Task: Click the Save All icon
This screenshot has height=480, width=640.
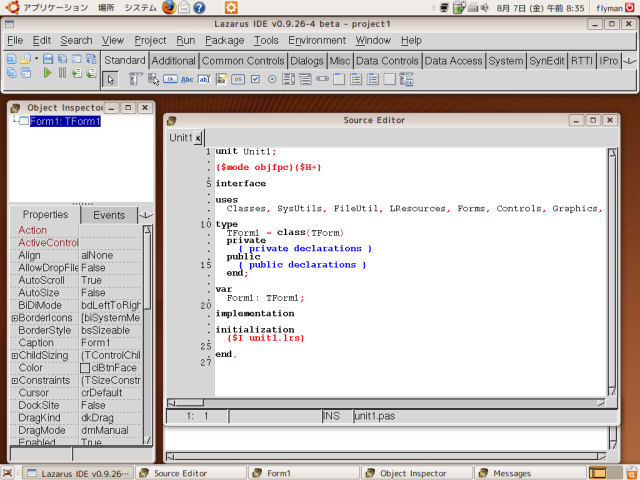Action: pyautogui.click(x=62, y=59)
